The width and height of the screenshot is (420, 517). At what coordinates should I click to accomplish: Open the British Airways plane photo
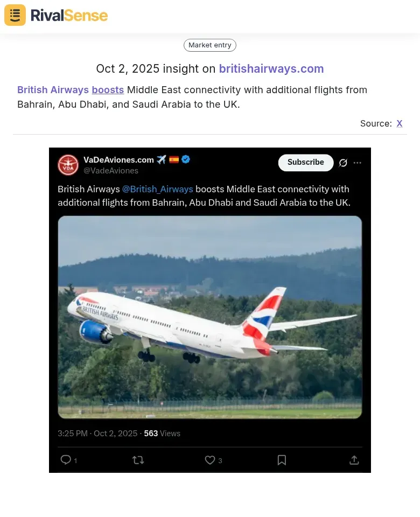(210, 317)
